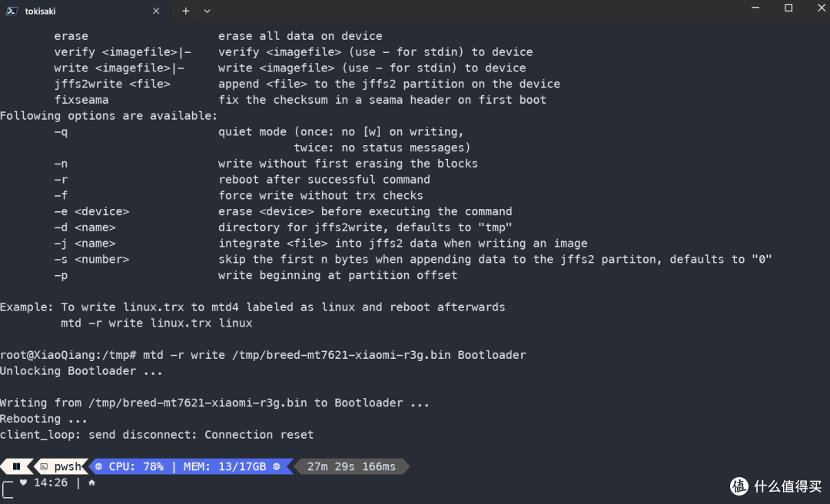Click the CPU: 78% status text
Screen dimensions: 830x504
pyautogui.click(x=136, y=466)
